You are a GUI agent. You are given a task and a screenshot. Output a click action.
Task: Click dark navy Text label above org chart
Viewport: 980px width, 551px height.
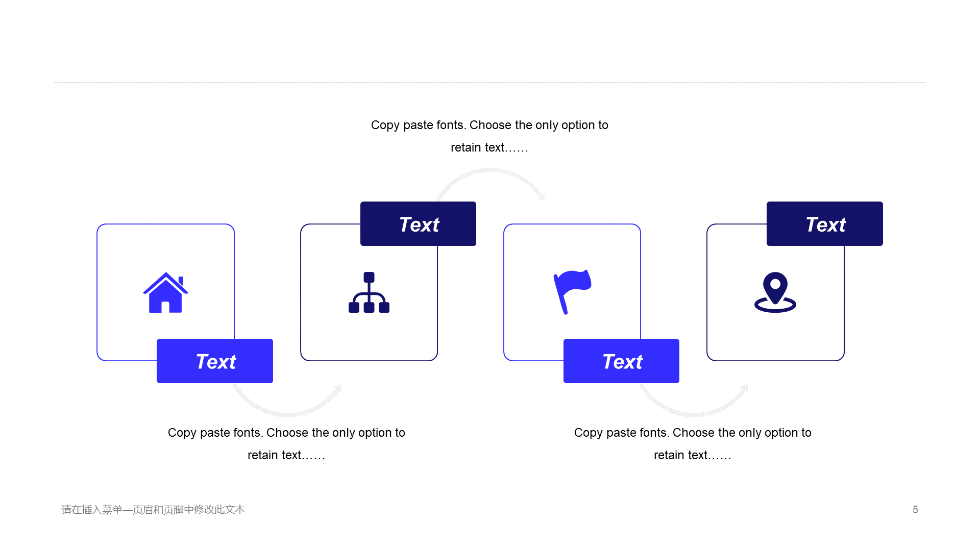(418, 223)
